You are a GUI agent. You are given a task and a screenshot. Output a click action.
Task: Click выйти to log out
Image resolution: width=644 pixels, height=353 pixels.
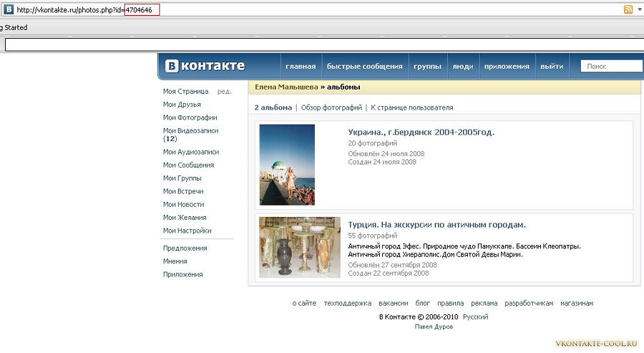coord(552,67)
